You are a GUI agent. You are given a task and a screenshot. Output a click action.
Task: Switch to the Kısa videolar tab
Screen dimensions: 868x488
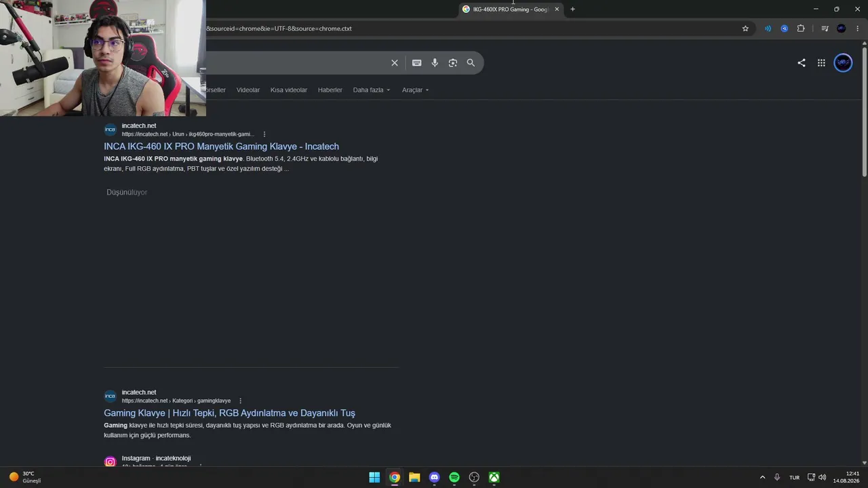(289, 90)
